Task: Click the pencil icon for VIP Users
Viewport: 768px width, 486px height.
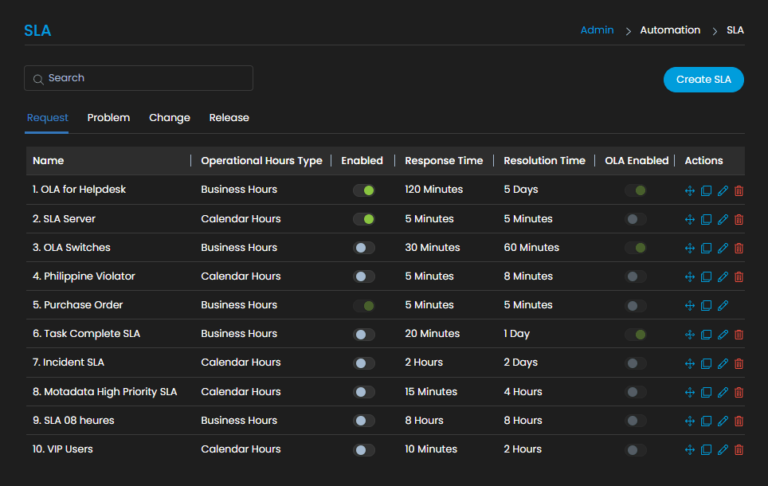Action: point(722,450)
